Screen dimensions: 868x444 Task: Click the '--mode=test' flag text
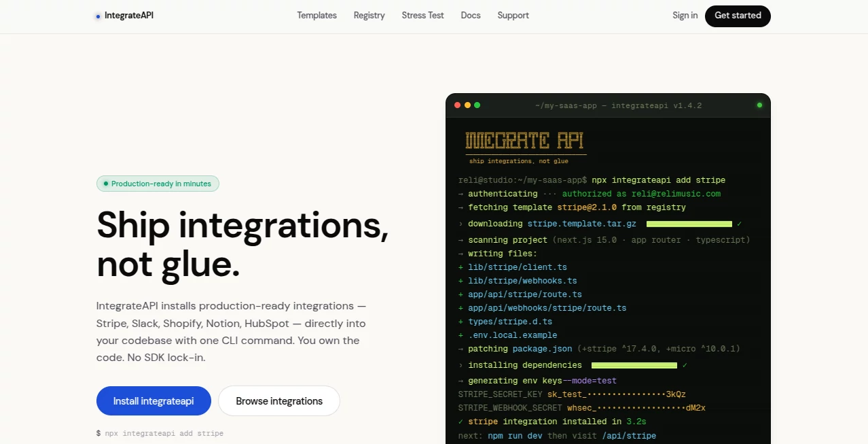pos(590,381)
